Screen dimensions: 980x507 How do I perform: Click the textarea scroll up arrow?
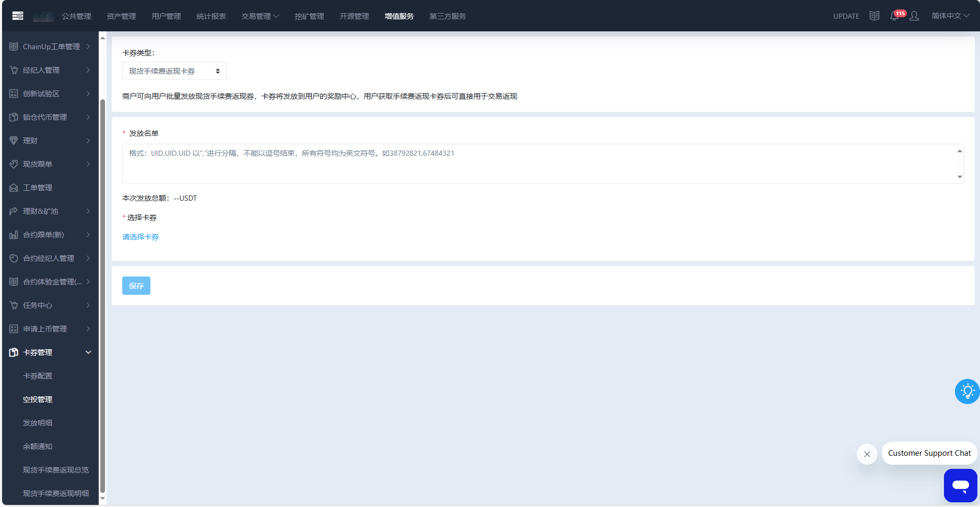point(960,151)
